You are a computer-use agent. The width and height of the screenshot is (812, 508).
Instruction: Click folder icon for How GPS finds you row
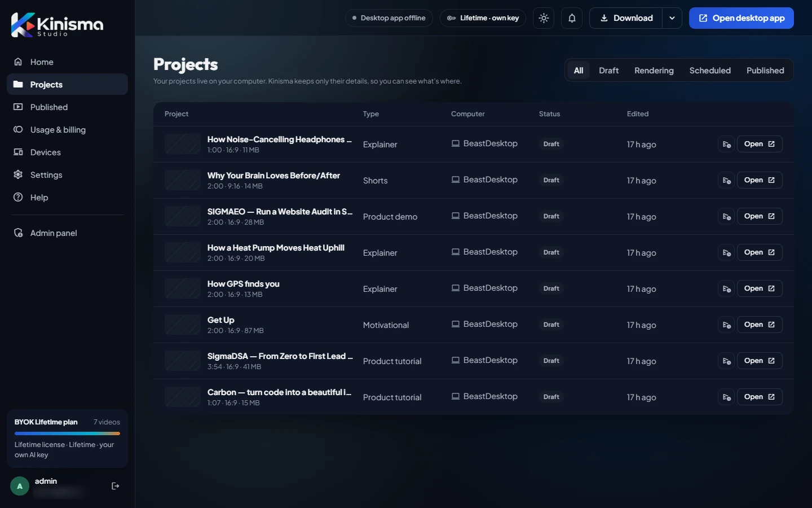pyautogui.click(x=727, y=289)
